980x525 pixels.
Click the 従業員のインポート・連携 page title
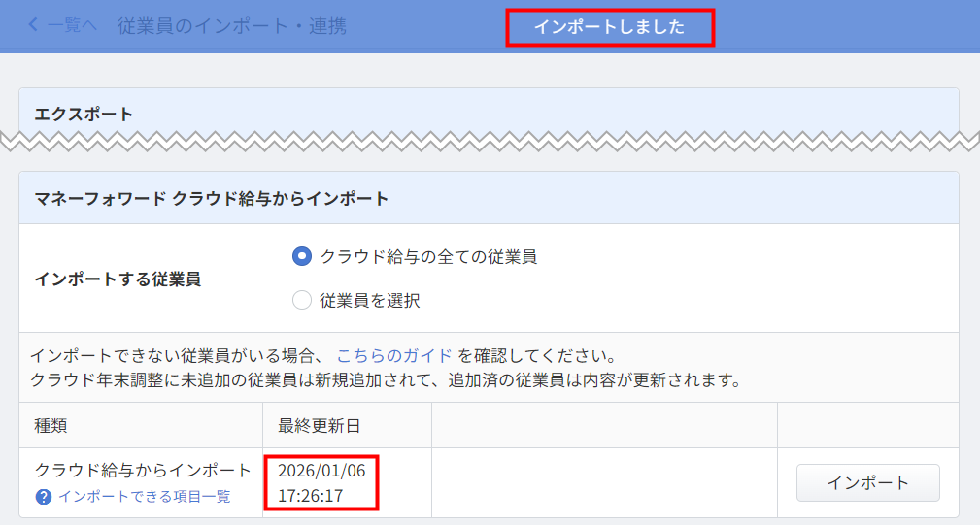231,26
